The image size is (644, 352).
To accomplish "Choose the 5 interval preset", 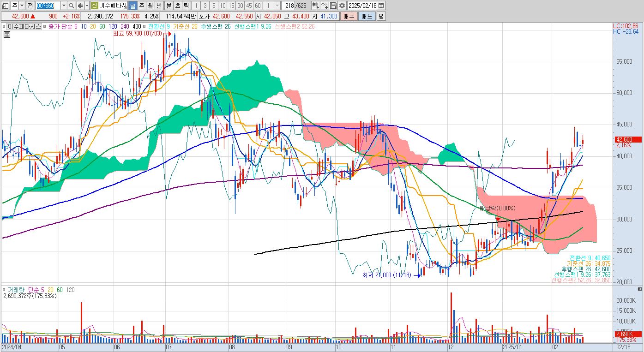I will (x=213, y=6).
